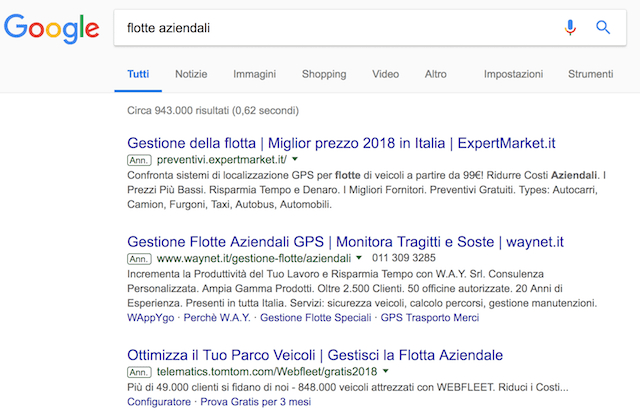This screenshot has width=640, height=420.
Task: Open the 'Gestione Flotte Speciali' sitelink
Action: click(x=316, y=318)
